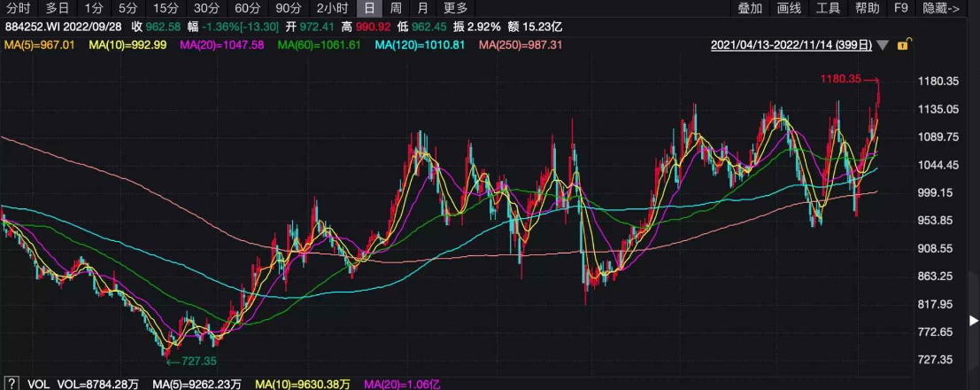Open the 画线 drawing tools
The image size is (980, 390).
click(x=790, y=8)
